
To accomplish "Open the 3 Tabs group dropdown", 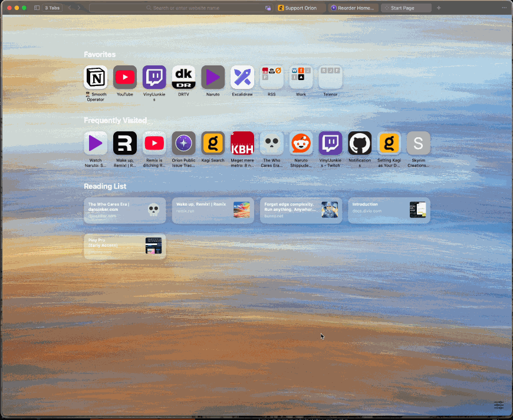I will pos(52,8).
